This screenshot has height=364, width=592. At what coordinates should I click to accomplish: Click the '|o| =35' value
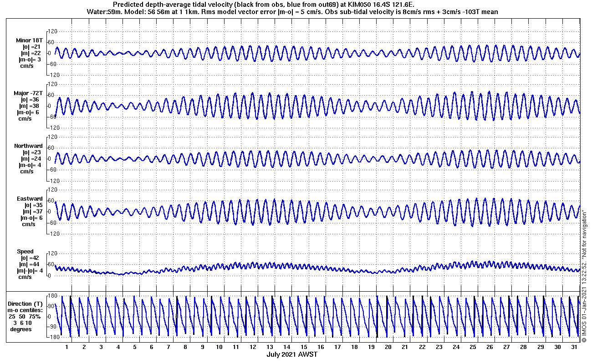(x=33, y=205)
